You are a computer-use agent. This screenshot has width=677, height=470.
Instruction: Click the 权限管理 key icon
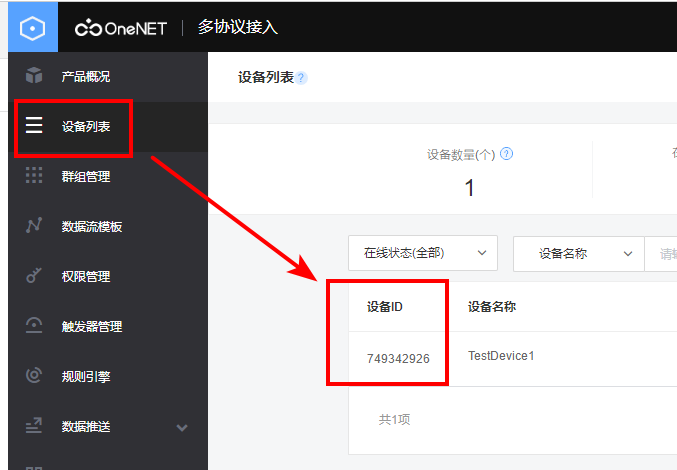tap(34, 275)
